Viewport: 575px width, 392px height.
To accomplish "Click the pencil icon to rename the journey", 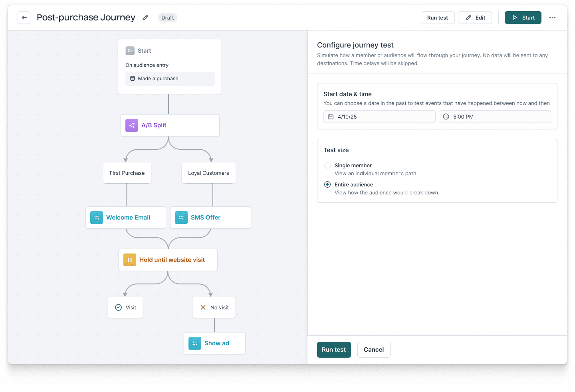I will pos(145,18).
